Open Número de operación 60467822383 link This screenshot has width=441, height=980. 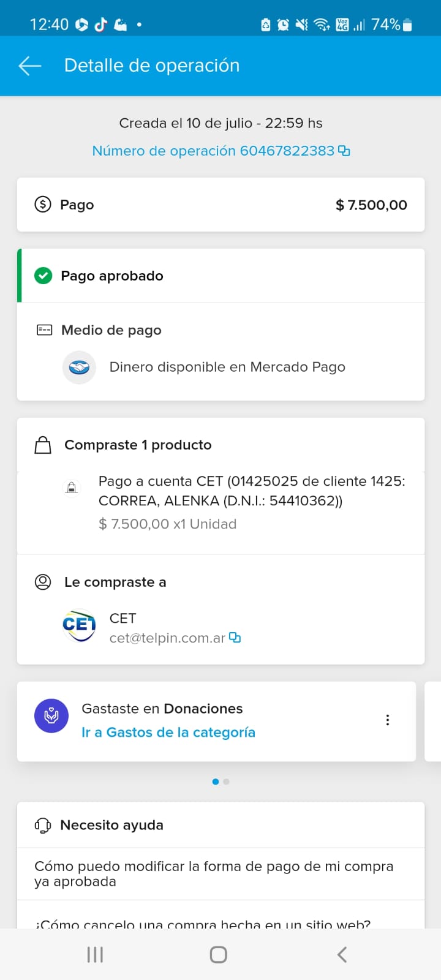point(213,151)
